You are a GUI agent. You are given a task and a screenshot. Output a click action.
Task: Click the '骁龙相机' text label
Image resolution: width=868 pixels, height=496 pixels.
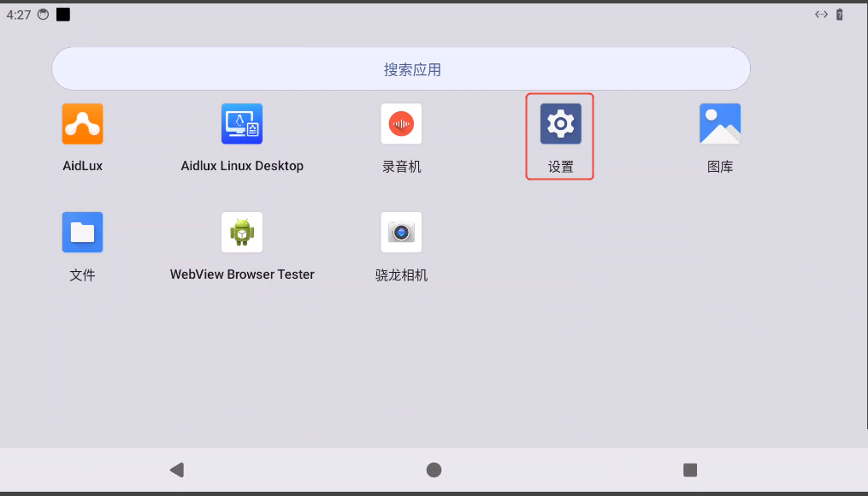401,275
